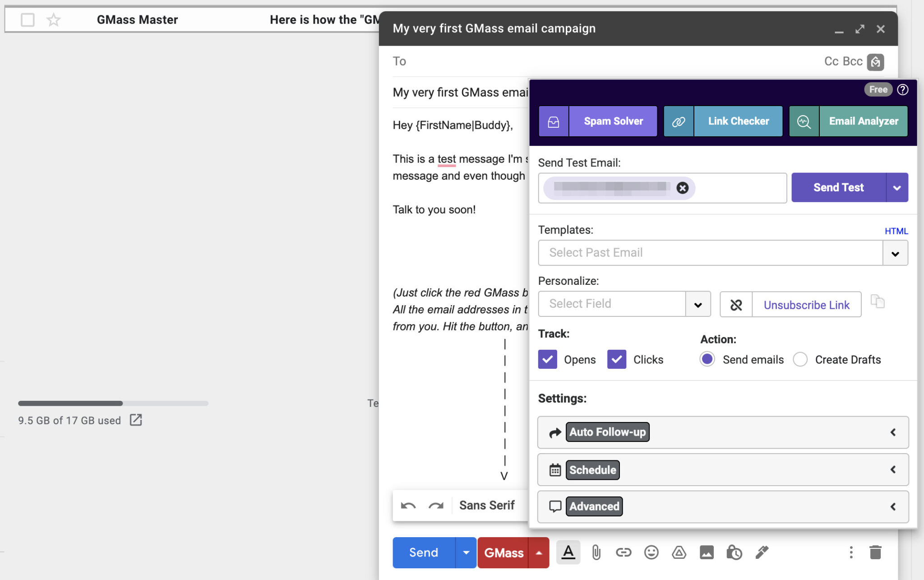This screenshot has height=580, width=924.
Task: Star the GMass Master email
Action: [54, 19]
